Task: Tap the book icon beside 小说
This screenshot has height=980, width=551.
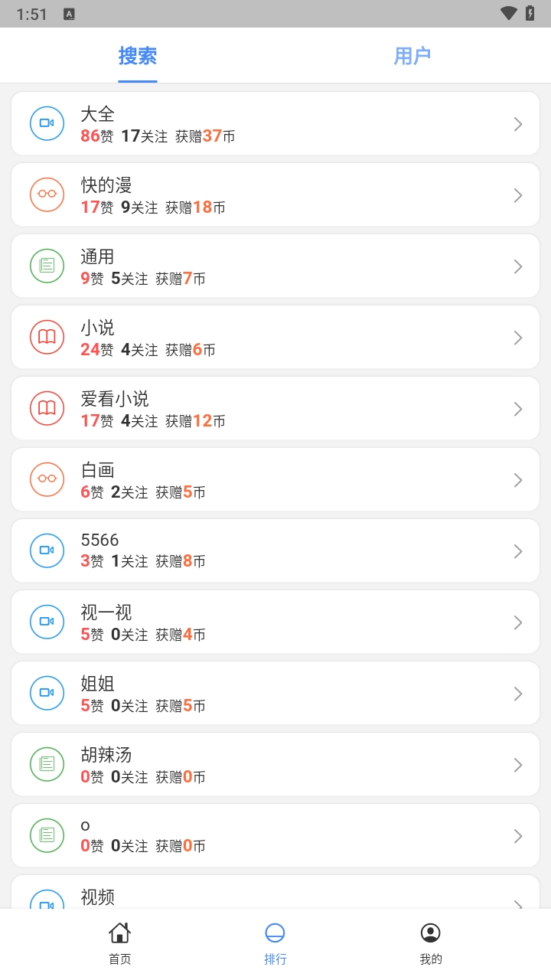Action: 47,337
